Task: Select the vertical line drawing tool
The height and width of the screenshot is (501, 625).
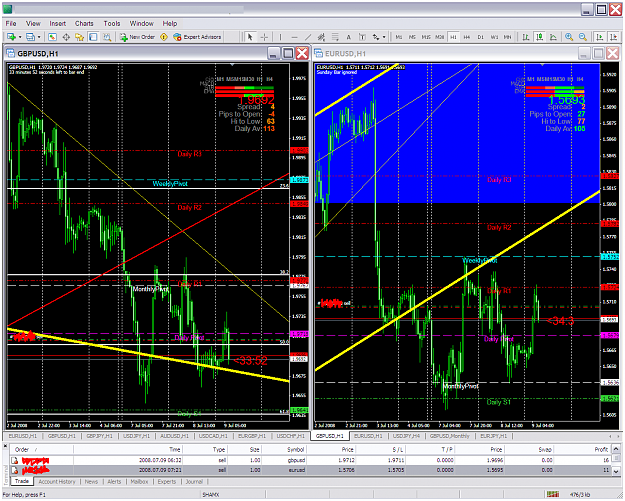Action: [x=281, y=37]
